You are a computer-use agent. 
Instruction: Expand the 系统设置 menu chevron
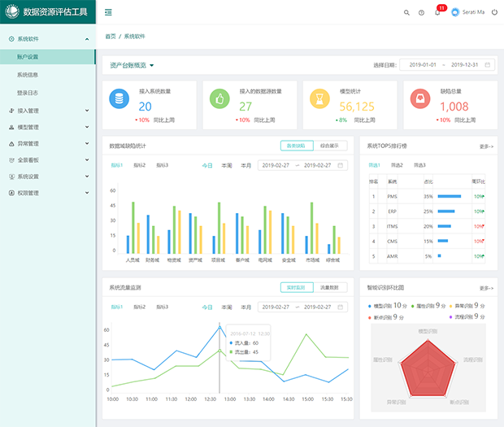point(87,176)
